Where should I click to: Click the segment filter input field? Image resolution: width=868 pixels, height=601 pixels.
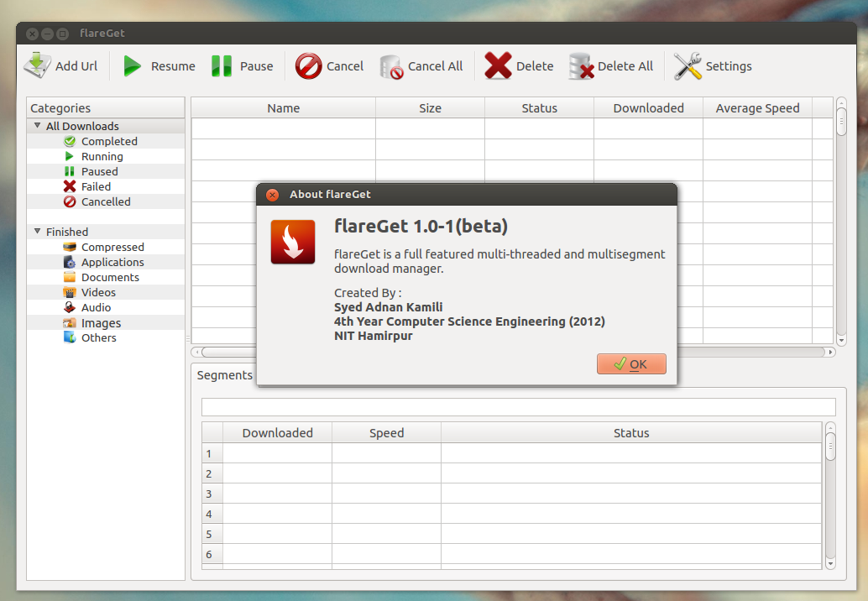(518, 406)
